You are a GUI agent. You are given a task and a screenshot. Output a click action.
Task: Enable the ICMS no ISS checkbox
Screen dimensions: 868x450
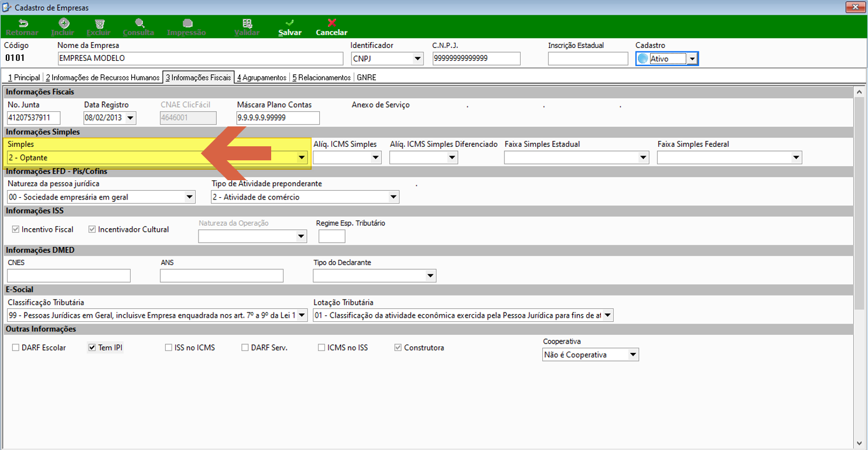click(x=322, y=348)
